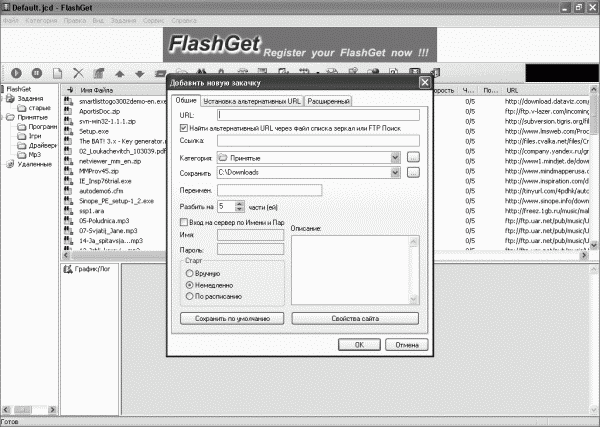The image size is (600, 427).
Task: Click the file icon beside AportisDoc.zip
Action: coord(68,111)
